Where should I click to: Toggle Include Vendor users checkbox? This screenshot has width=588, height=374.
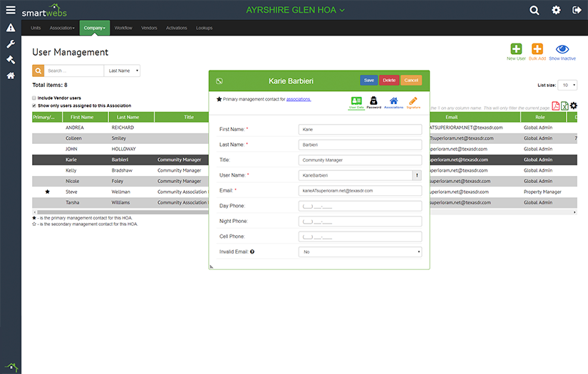tap(34, 98)
